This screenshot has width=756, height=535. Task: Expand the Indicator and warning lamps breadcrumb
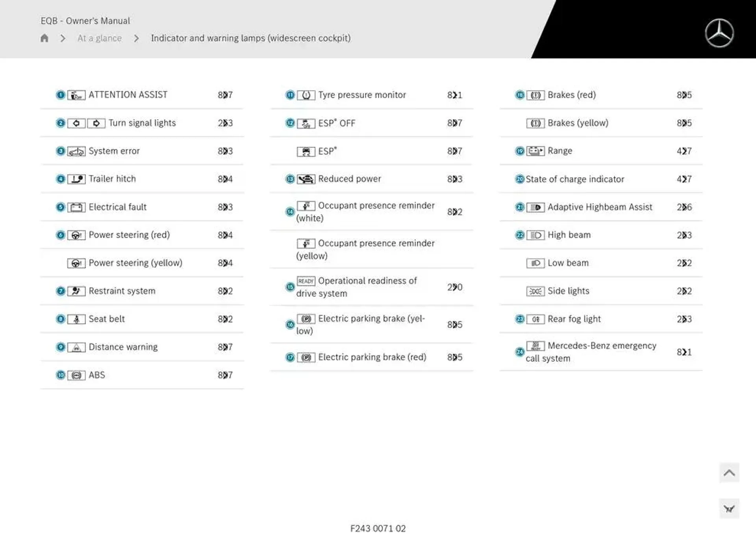tap(250, 38)
